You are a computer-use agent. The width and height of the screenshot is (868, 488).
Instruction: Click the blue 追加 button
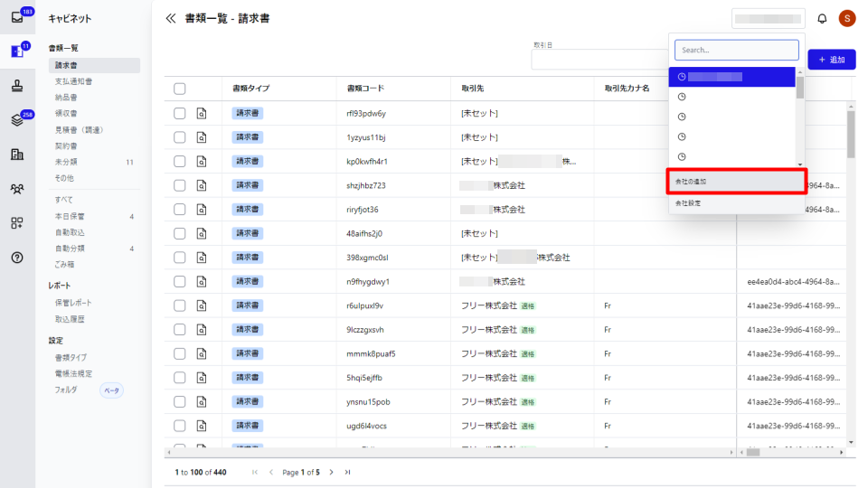pyautogui.click(x=832, y=60)
